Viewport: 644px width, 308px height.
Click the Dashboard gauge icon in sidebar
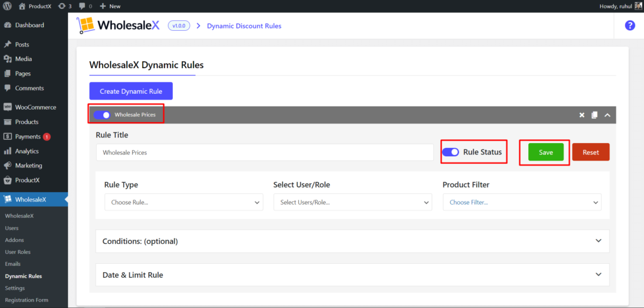[8, 25]
